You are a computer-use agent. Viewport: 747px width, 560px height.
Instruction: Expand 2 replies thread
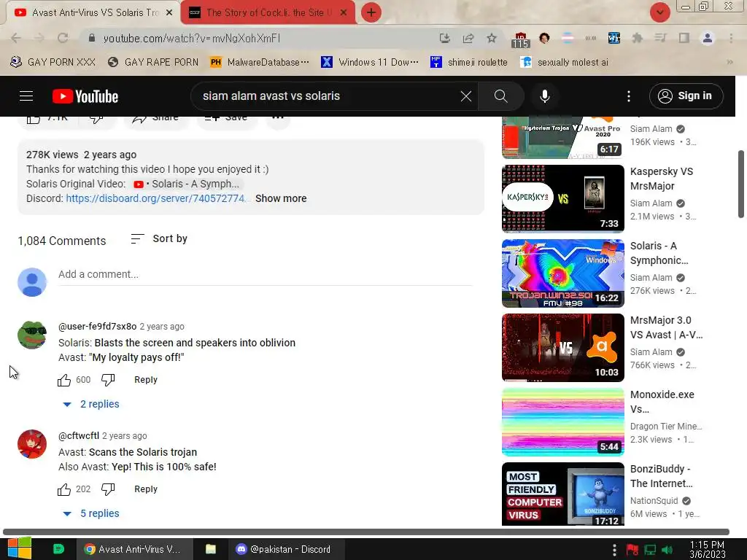(91, 404)
